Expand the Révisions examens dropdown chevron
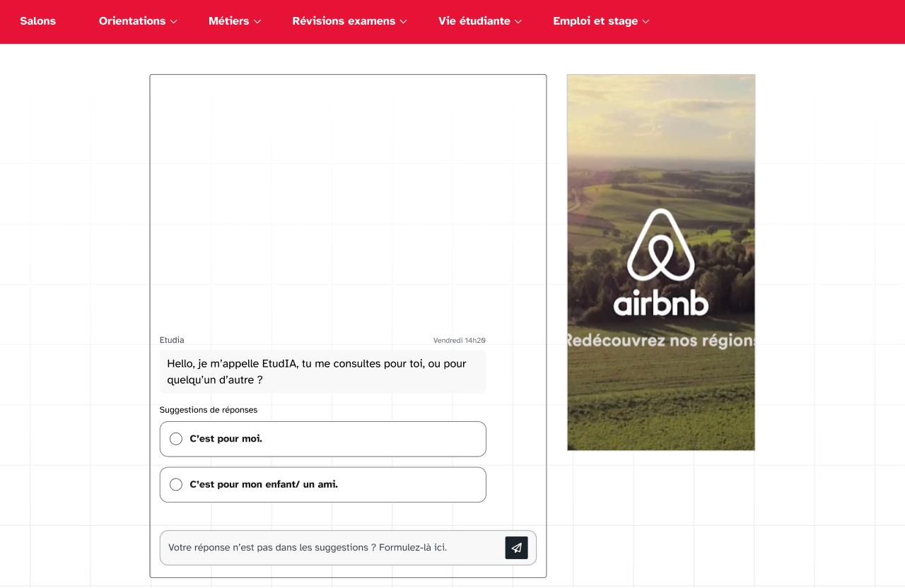Viewport: 905px width, 588px height. [x=404, y=22]
